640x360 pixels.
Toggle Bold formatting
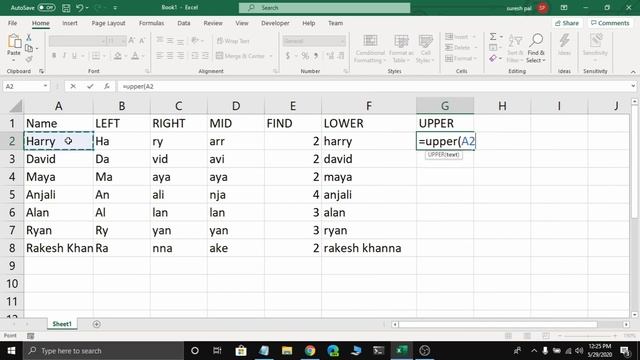(54, 56)
